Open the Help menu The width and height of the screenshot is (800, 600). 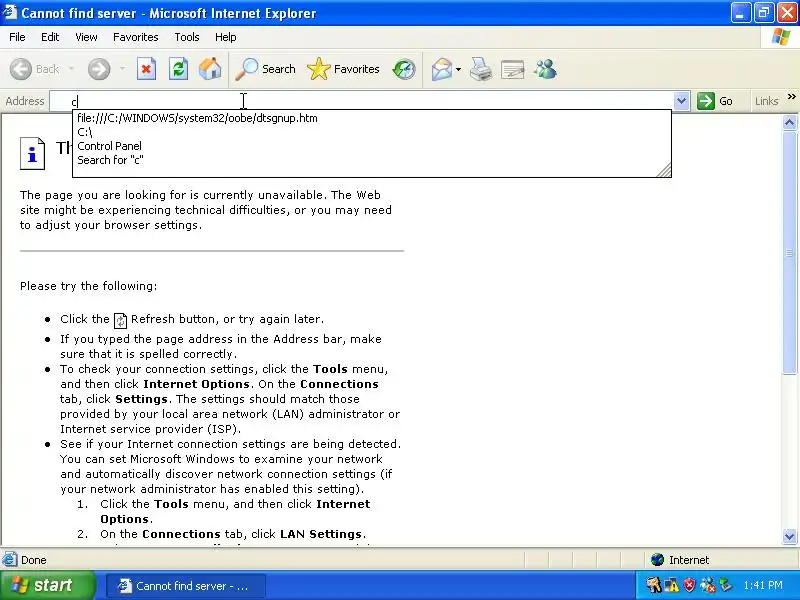[226, 37]
